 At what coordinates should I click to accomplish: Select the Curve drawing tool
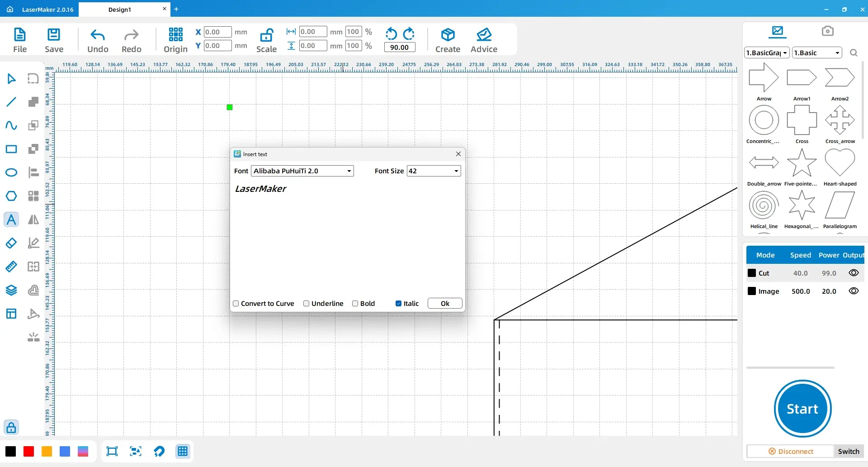tap(11, 125)
